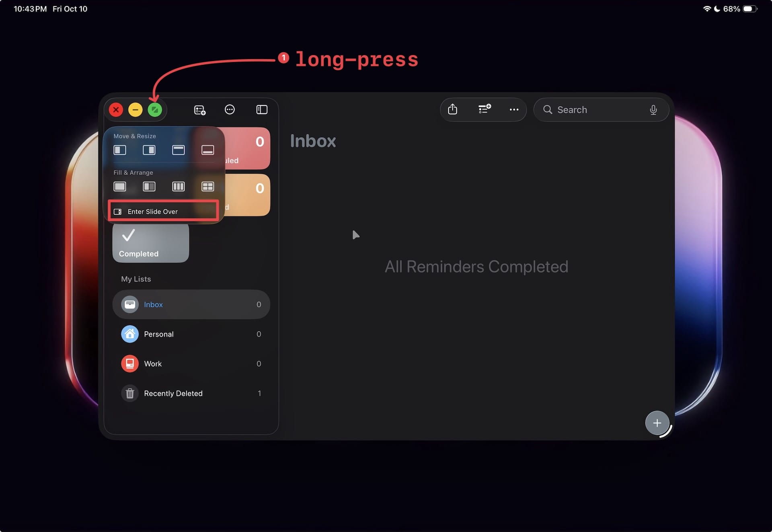
Task: Toggle the sidebar visibility icon
Action: (x=261, y=109)
